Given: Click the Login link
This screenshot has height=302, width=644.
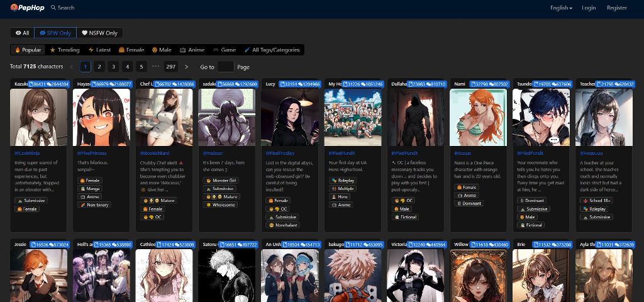Looking at the screenshot, I should coord(589,8).
